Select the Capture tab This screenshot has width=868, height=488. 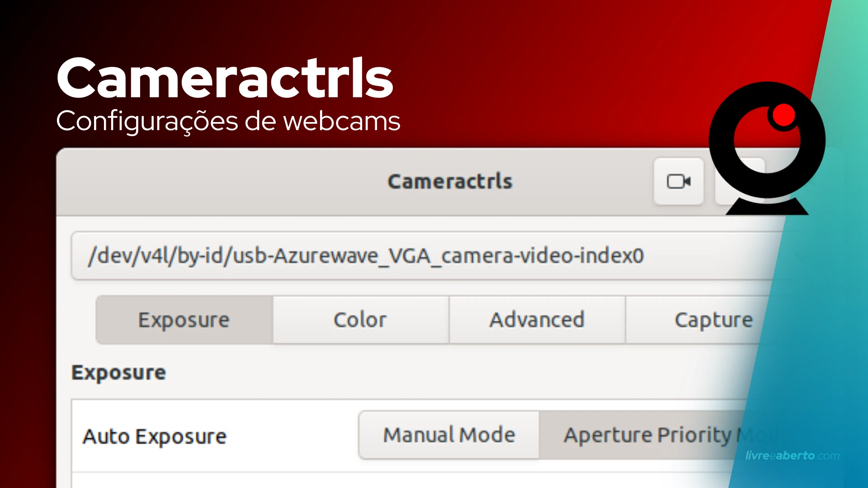coord(713,319)
